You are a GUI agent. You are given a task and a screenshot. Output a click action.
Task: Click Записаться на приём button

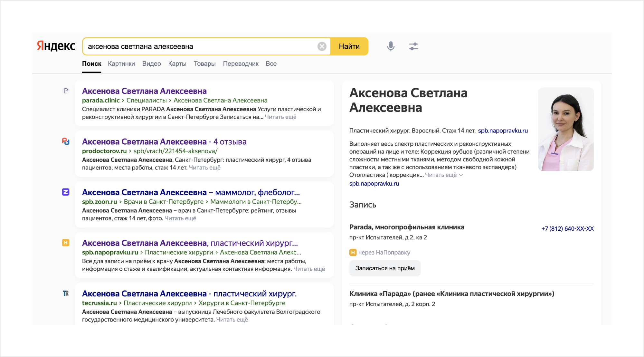pyautogui.click(x=385, y=268)
